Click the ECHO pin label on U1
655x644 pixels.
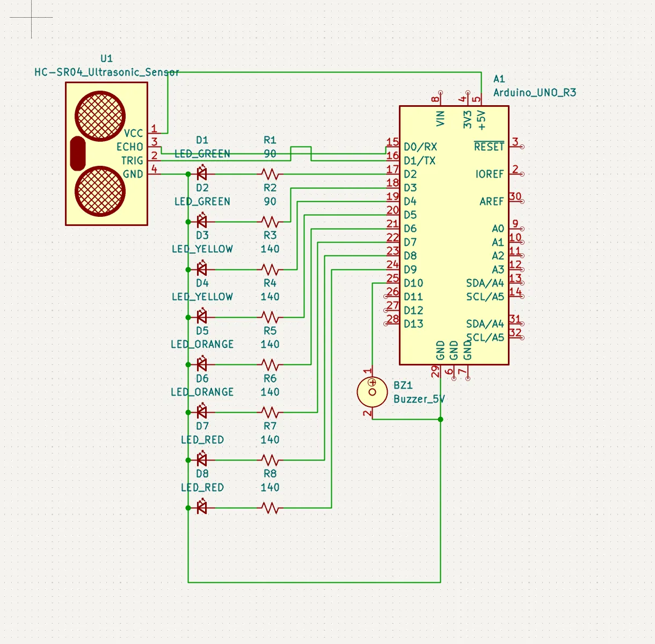tap(129, 146)
